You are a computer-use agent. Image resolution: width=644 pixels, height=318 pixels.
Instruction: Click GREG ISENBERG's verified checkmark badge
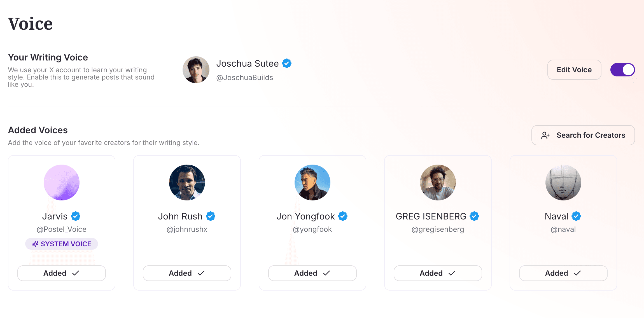474,216
